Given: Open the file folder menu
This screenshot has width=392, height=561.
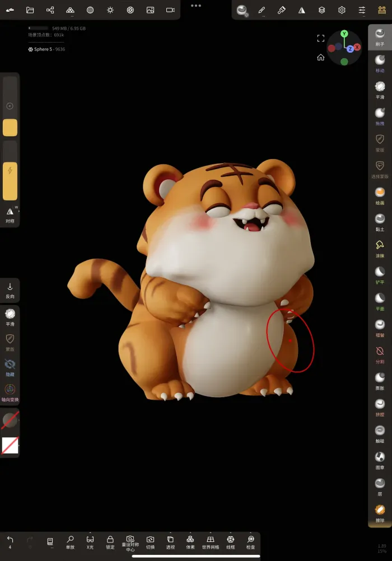Looking at the screenshot, I should pyautogui.click(x=30, y=10).
